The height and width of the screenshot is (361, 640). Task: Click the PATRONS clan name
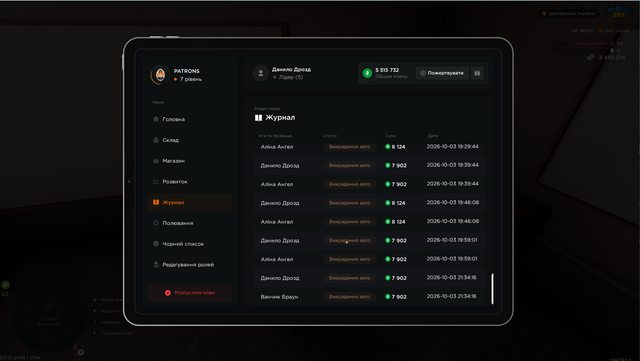187,71
